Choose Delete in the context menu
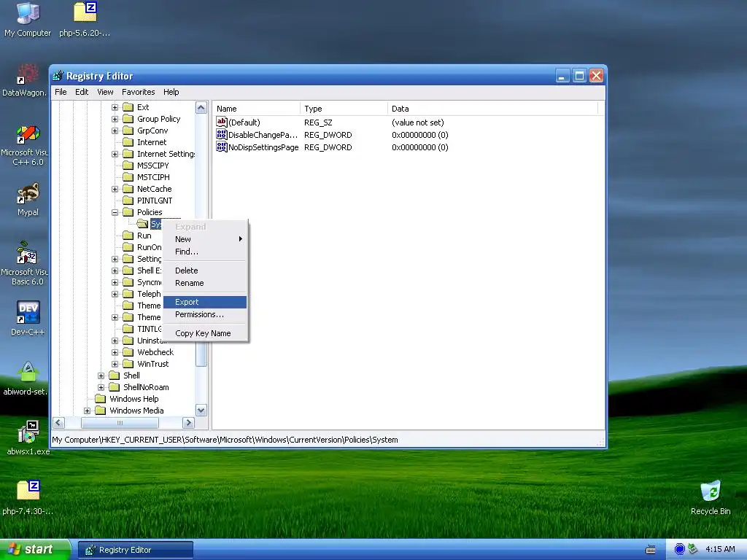Viewport: 747px width, 560px height. (x=205, y=271)
